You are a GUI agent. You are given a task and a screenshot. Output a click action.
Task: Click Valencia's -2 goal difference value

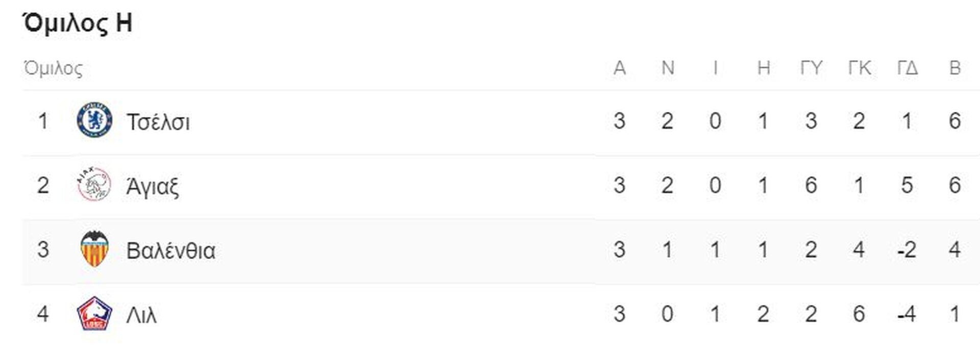(x=906, y=250)
